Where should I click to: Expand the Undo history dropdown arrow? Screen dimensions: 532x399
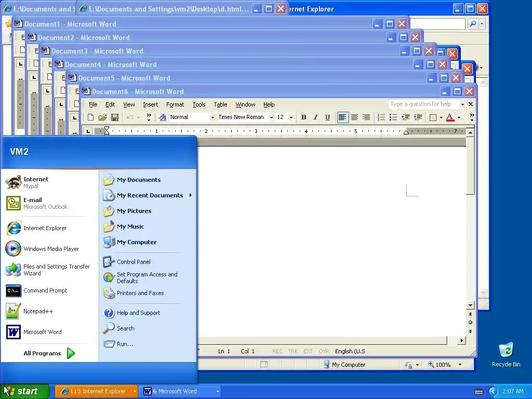coord(138,118)
